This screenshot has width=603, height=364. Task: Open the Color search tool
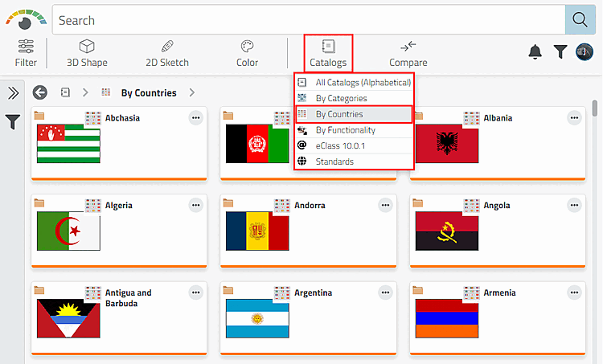247,53
